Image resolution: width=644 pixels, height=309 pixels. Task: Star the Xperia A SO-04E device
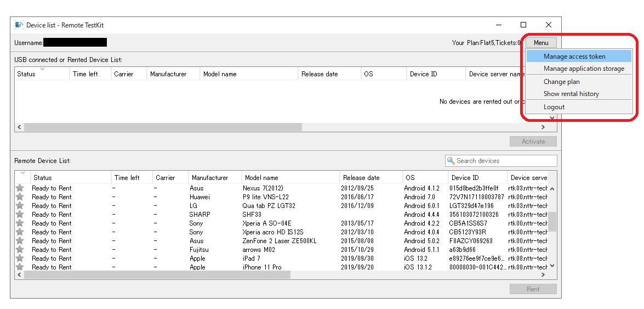(x=20, y=223)
